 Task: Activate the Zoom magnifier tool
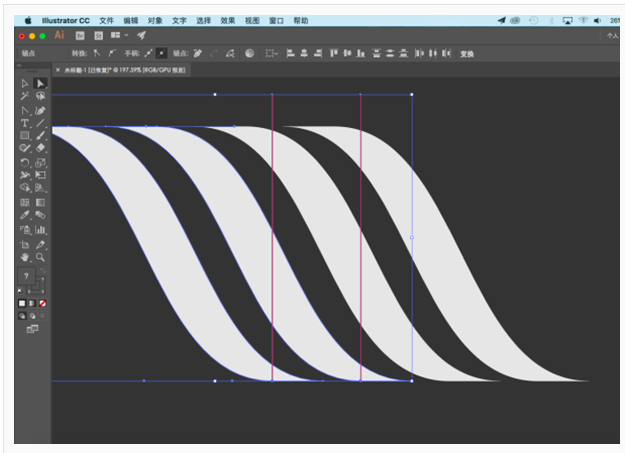[41, 257]
